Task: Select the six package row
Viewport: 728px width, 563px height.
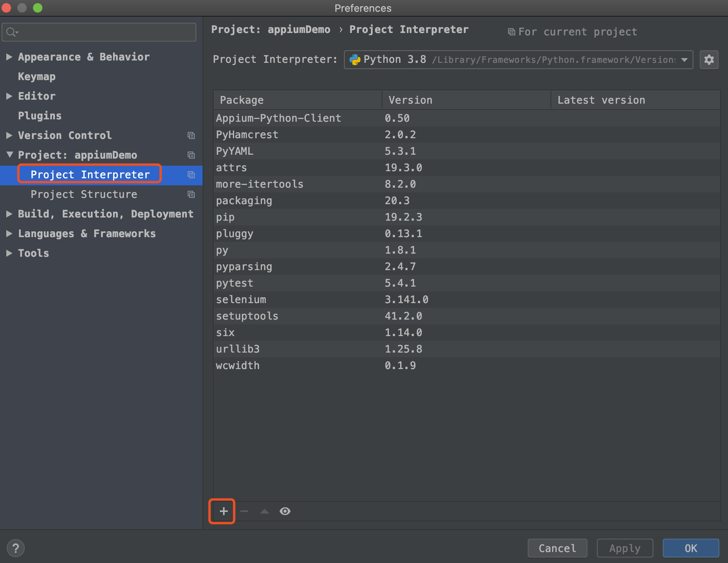Action: point(467,333)
